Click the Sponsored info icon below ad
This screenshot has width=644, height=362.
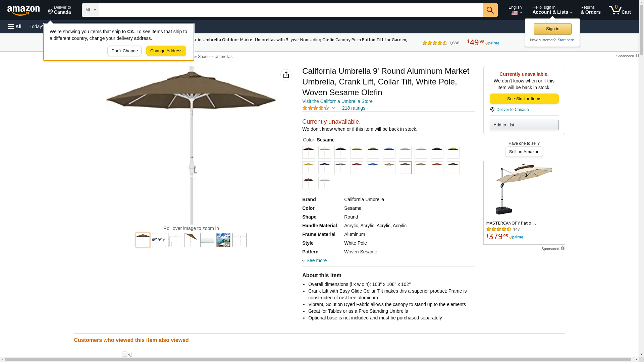(562, 248)
